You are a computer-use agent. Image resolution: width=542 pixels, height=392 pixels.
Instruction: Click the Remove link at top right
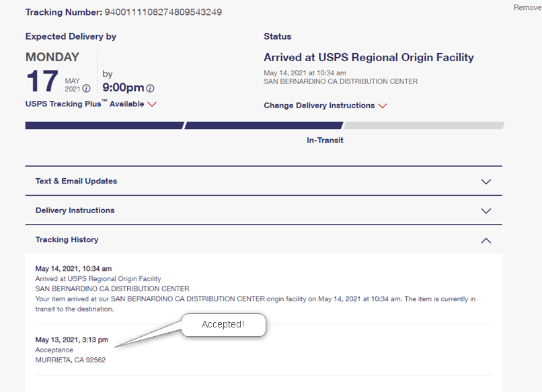[x=527, y=7]
